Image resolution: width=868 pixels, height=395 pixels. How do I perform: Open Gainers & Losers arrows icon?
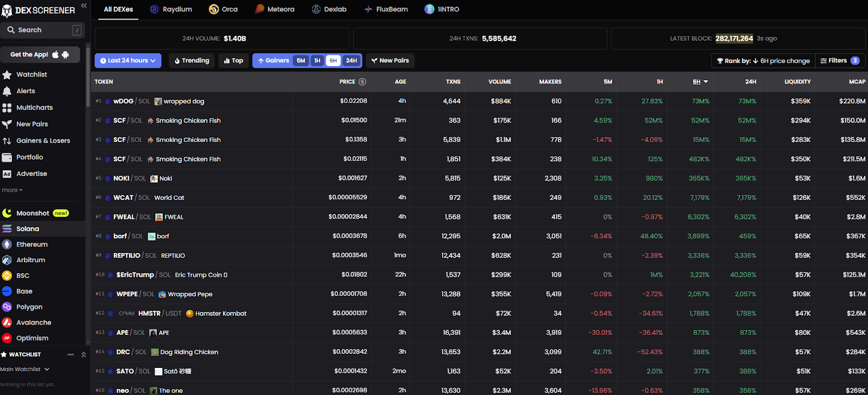point(7,141)
